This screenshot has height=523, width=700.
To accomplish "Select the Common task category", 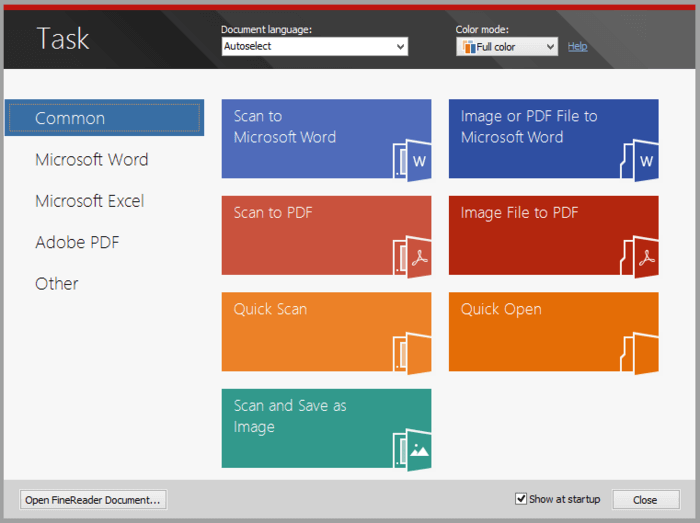I will [70, 118].
